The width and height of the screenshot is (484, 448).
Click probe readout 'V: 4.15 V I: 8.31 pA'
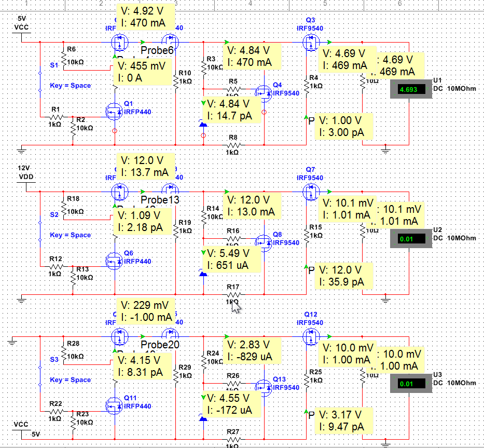(x=143, y=366)
